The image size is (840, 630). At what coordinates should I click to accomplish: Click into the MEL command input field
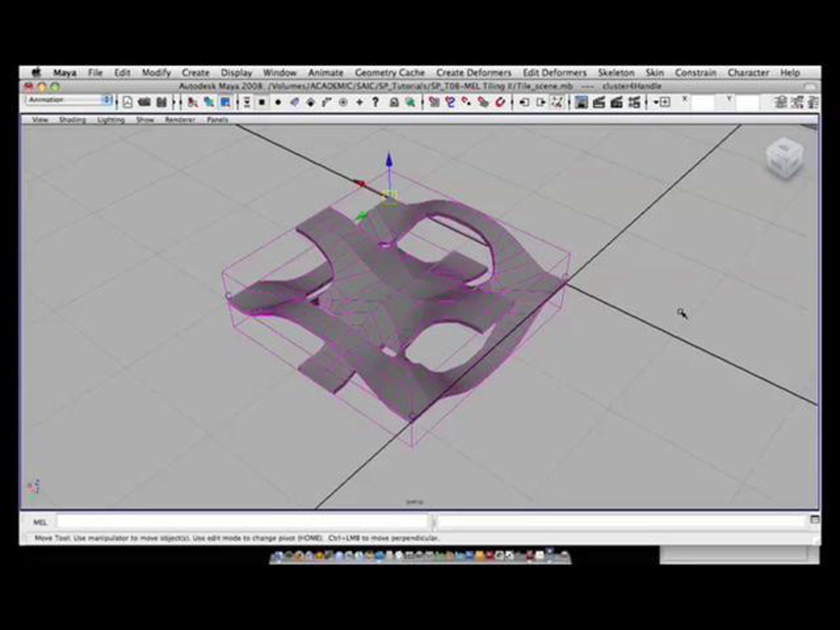(x=242, y=521)
